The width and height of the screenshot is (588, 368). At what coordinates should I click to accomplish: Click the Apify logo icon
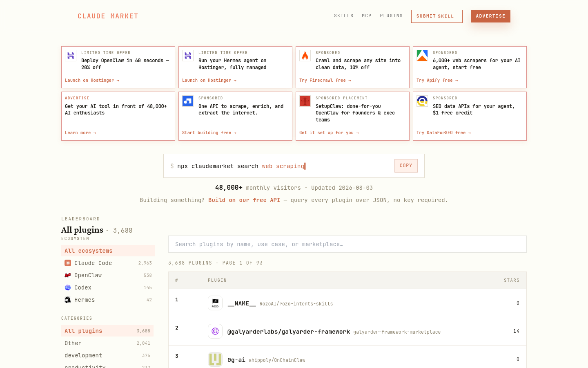pyautogui.click(x=422, y=56)
